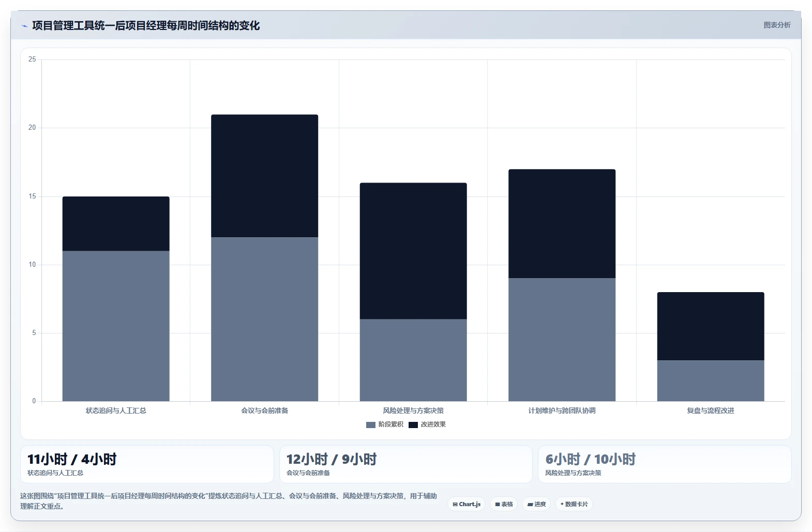The height and width of the screenshot is (532, 812).
Task: Click the 6小时 / 10小时 stat value
Action: click(x=591, y=459)
